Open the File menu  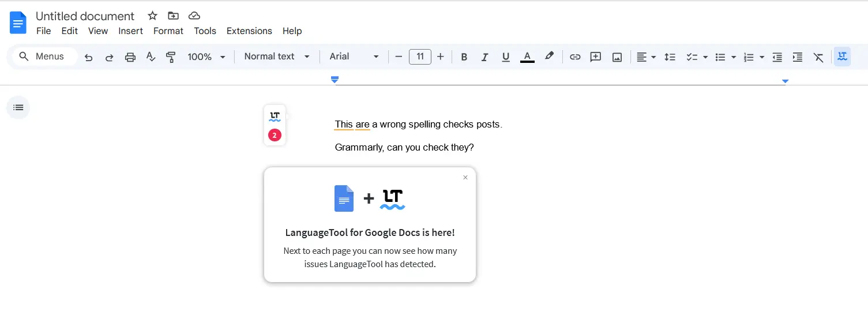click(44, 31)
